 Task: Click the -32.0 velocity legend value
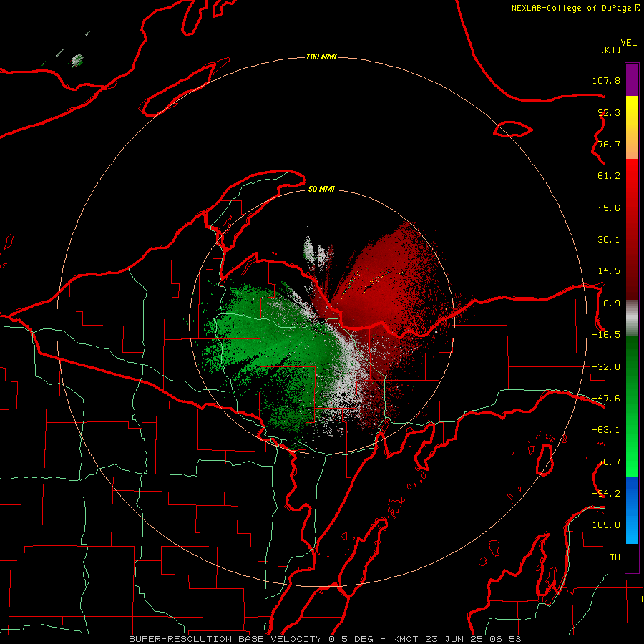point(606,367)
